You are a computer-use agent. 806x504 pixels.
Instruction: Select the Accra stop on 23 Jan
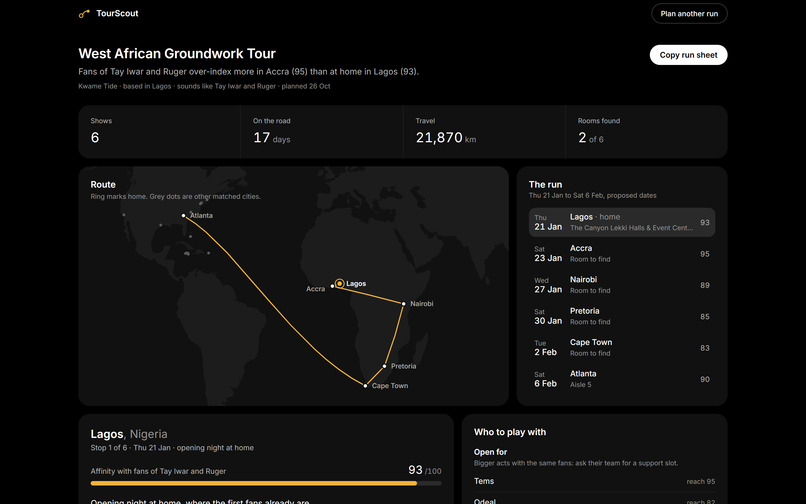tap(621, 254)
